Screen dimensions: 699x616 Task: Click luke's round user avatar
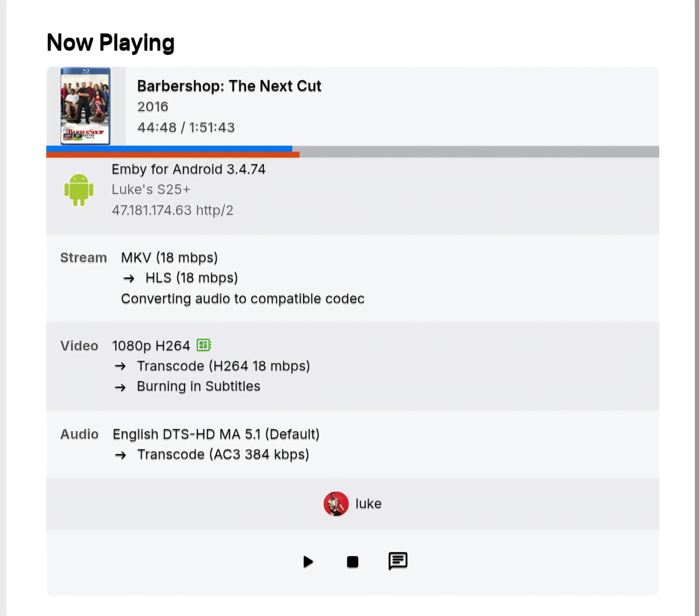tap(336, 504)
